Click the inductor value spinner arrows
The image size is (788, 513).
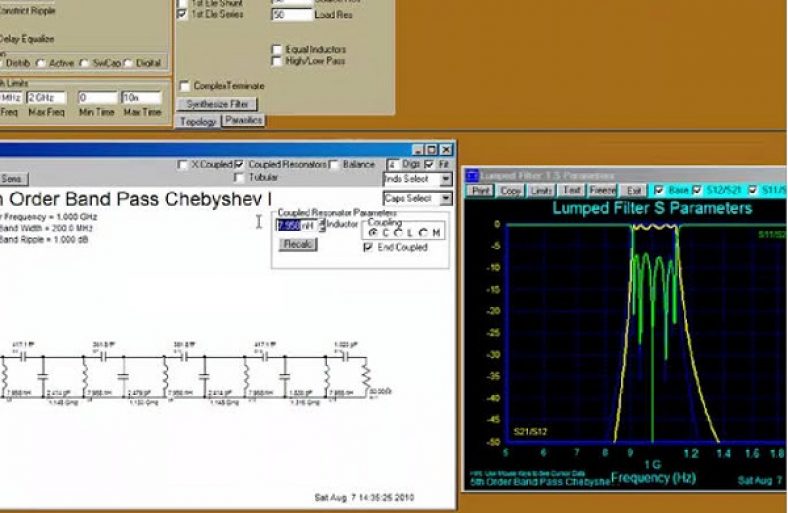pyautogui.click(x=322, y=224)
